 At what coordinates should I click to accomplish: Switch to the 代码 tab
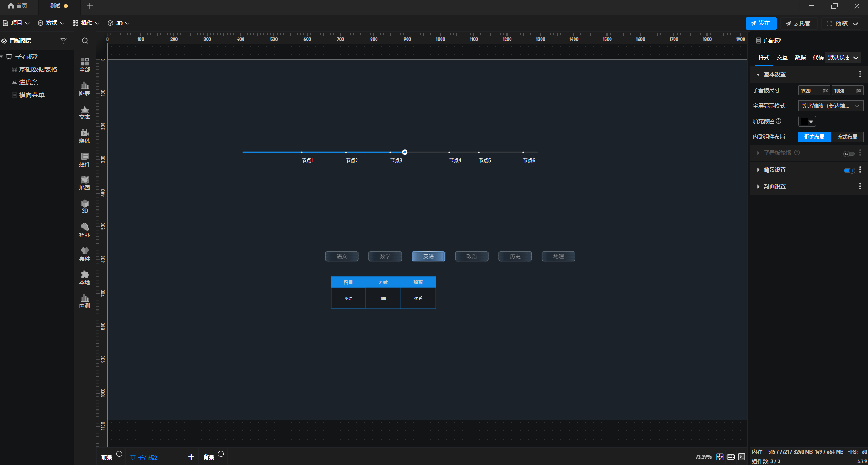click(818, 58)
